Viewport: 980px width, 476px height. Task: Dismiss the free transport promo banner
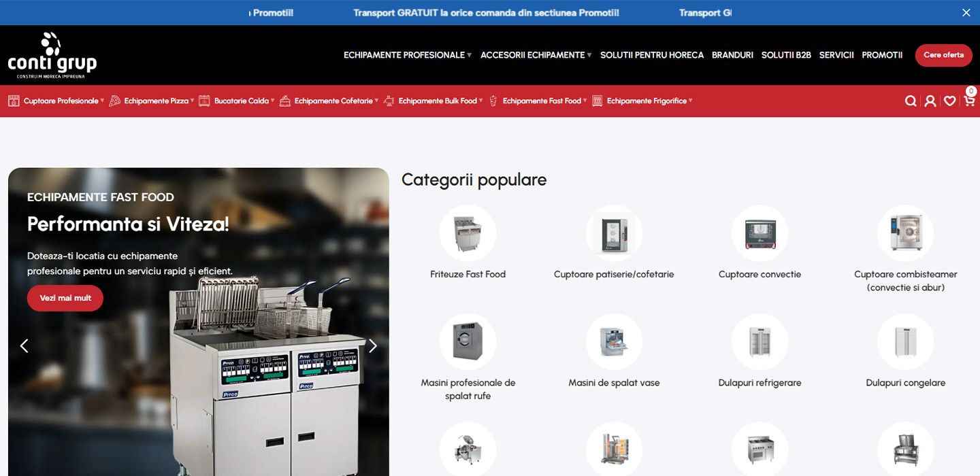coord(966,13)
